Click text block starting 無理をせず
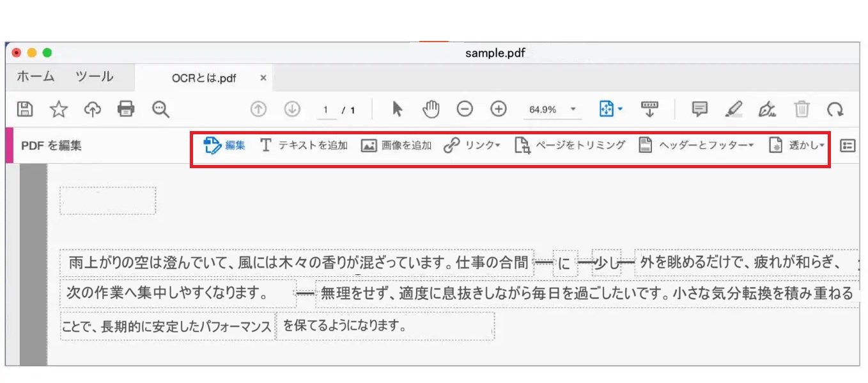 (x=587, y=293)
